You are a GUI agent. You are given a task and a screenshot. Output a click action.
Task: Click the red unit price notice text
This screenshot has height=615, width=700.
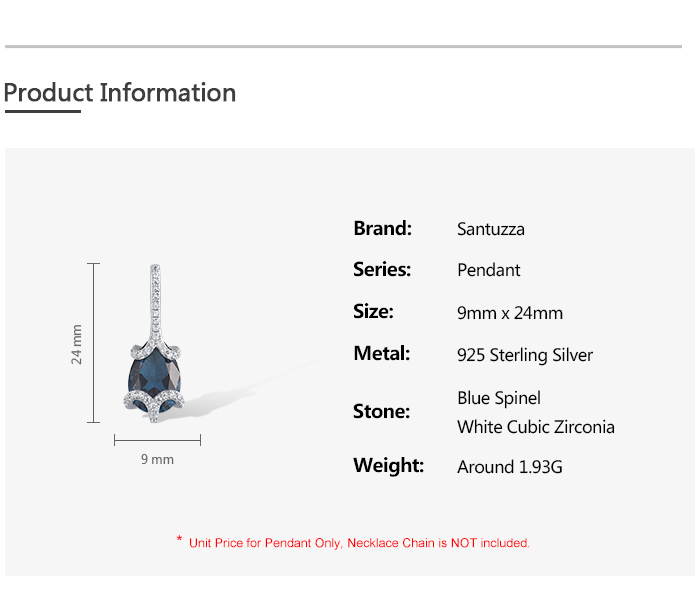(x=359, y=543)
